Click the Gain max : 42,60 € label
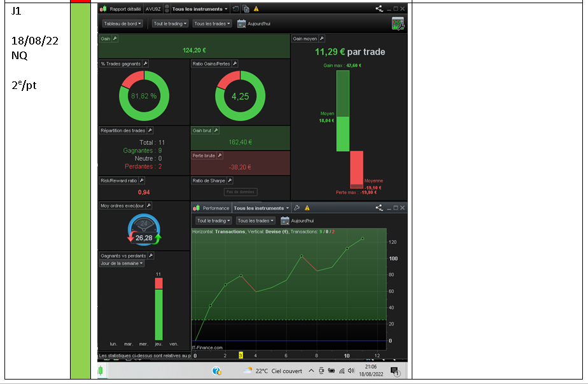 pyautogui.click(x=342, y=65)
